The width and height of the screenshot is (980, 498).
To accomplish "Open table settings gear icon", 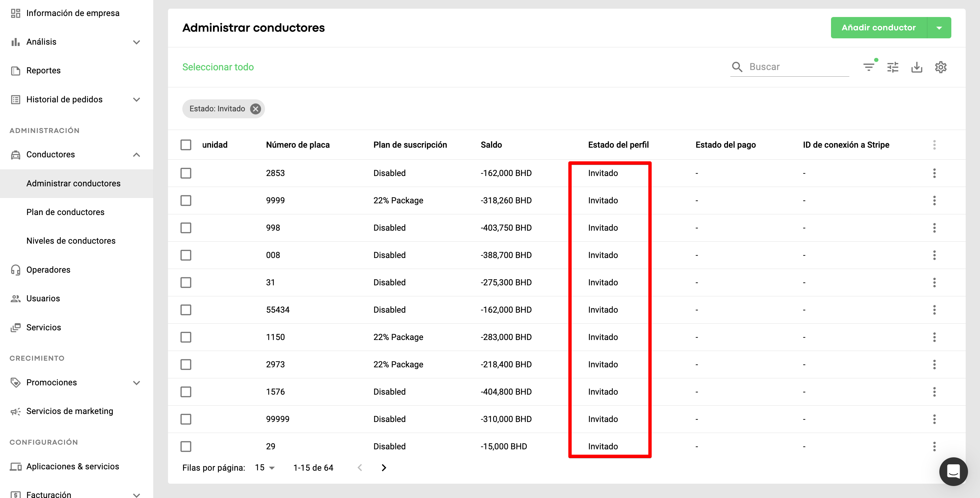I will point(940,67).
